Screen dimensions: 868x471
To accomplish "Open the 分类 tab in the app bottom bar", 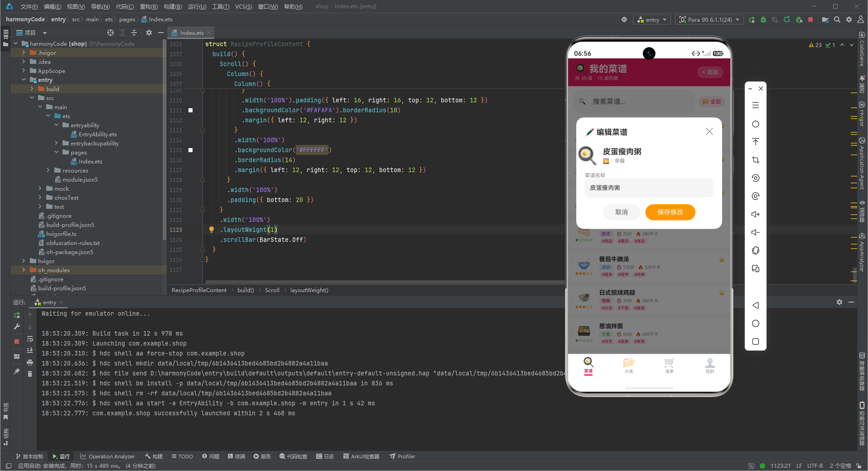I will [629, 365].
